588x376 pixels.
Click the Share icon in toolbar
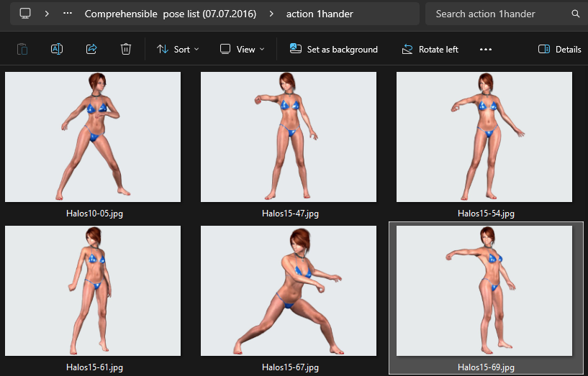coord(91,49)
